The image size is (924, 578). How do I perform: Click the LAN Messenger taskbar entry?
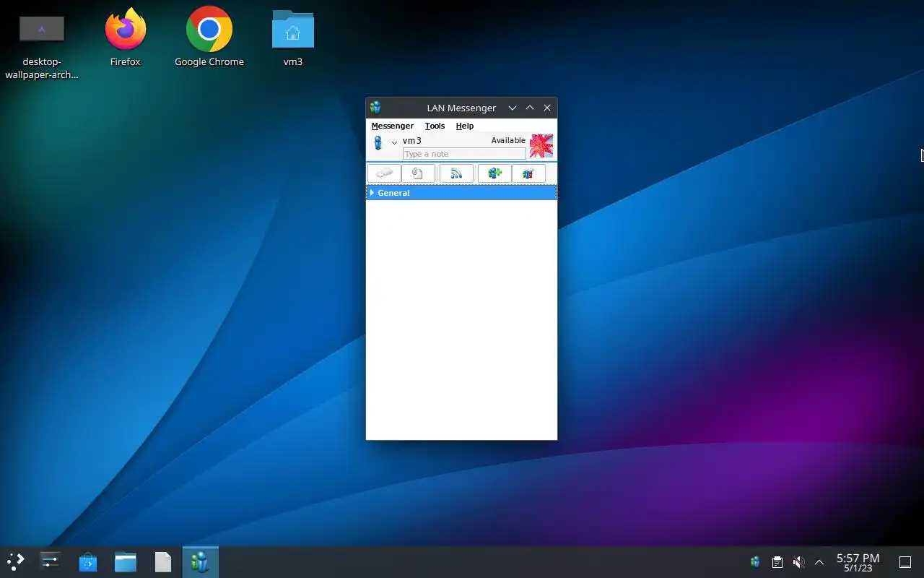coord(200,561)
